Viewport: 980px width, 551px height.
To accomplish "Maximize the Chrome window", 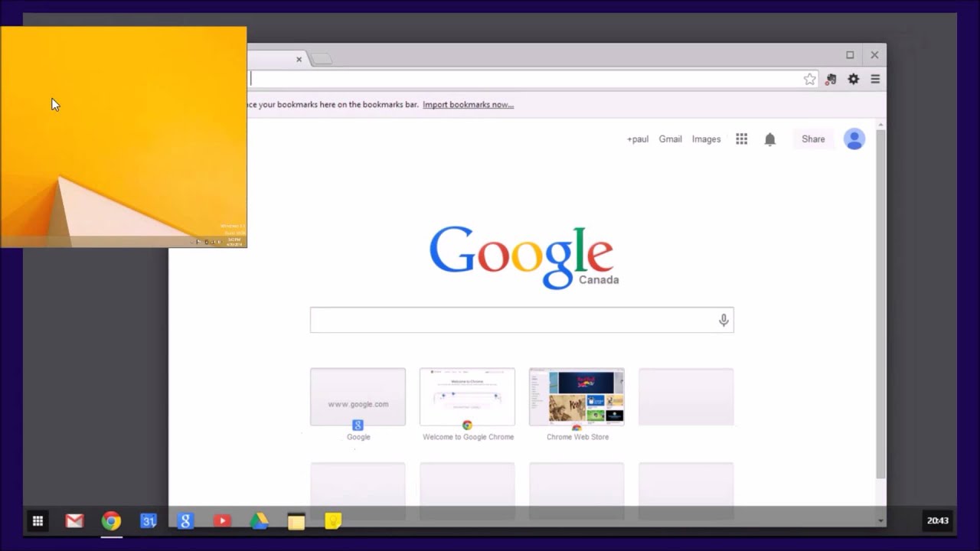I will click(850, 55).
